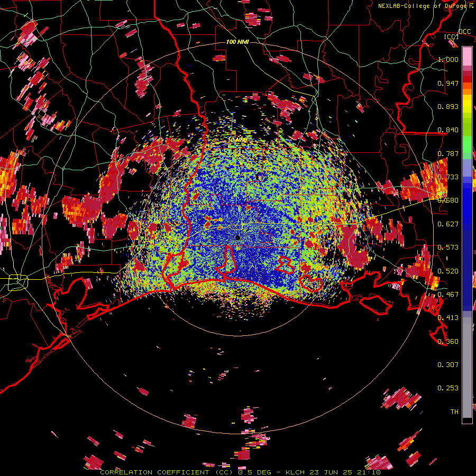Click the 0.893 value on the color scale

coord(448,106)
